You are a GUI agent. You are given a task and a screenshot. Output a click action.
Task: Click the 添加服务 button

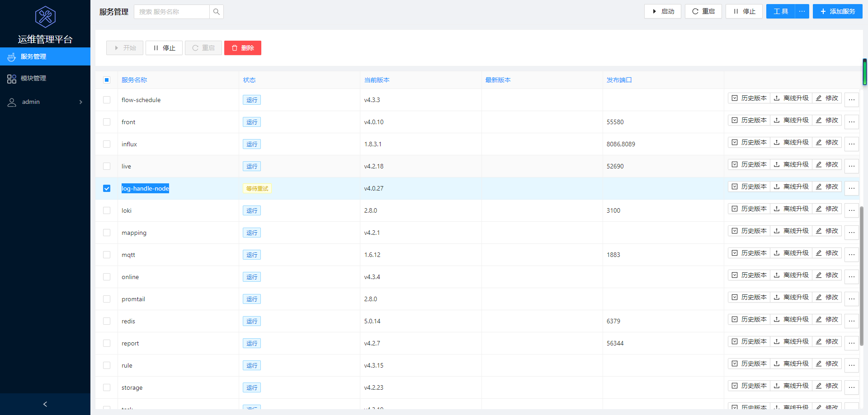pyautogui.click(x=838, y=11)
